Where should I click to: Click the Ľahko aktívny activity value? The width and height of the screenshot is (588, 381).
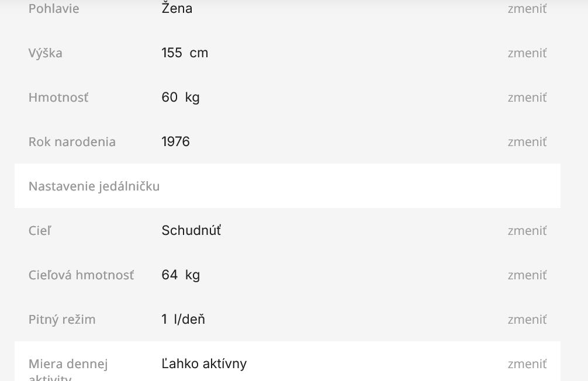point(204,364)
